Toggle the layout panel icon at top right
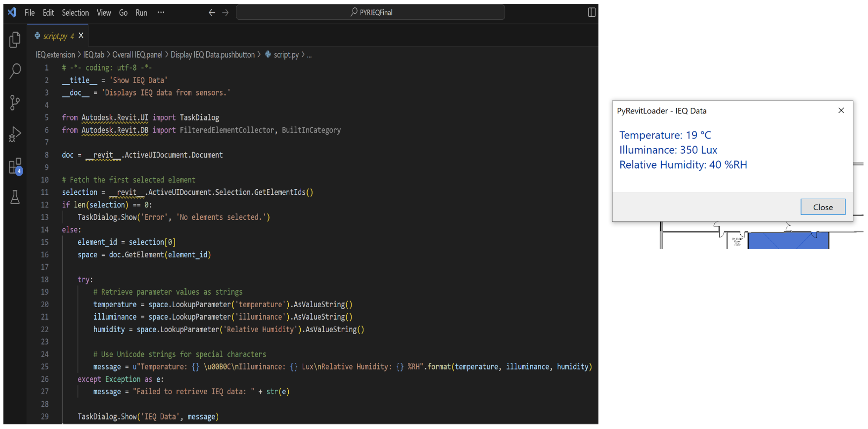Viewport: 868px width, 429px height. 591,12
